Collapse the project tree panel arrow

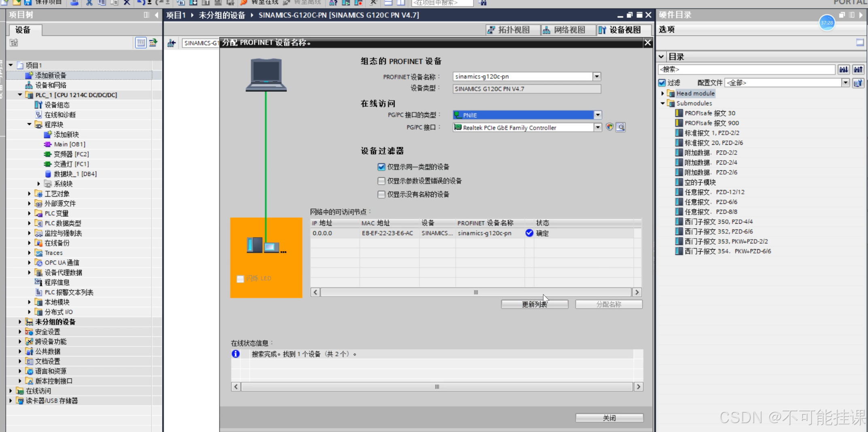point(157,15)
